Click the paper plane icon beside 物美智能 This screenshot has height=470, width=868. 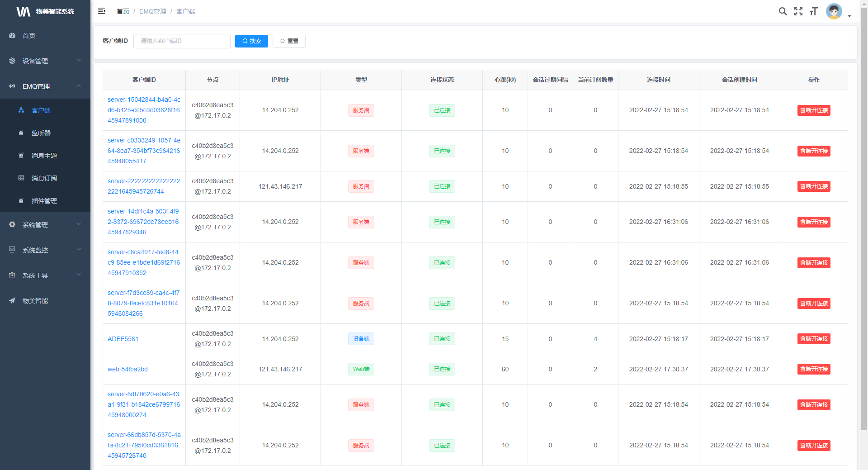tap(12, 301)
